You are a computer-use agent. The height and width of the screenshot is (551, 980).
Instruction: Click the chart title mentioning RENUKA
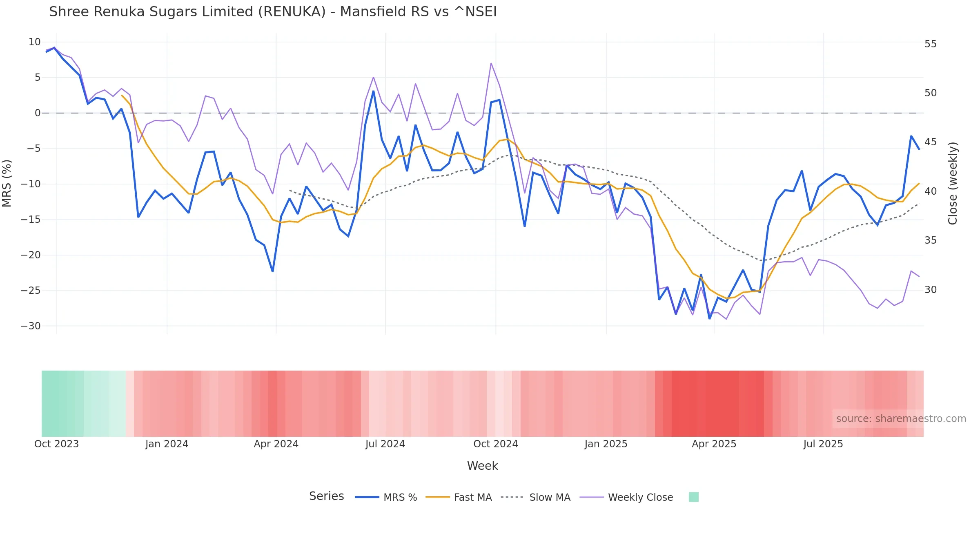click(273, 11)
